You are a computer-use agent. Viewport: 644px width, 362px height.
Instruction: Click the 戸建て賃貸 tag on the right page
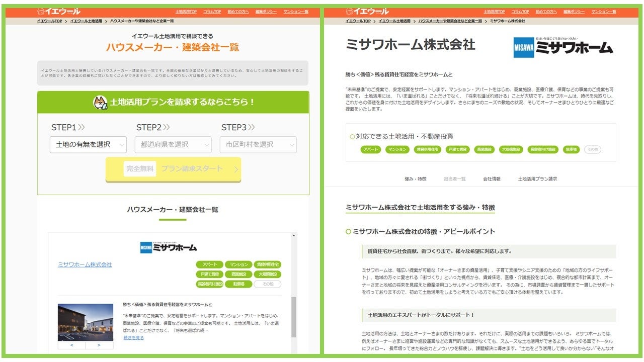click(x=458, y=149)
